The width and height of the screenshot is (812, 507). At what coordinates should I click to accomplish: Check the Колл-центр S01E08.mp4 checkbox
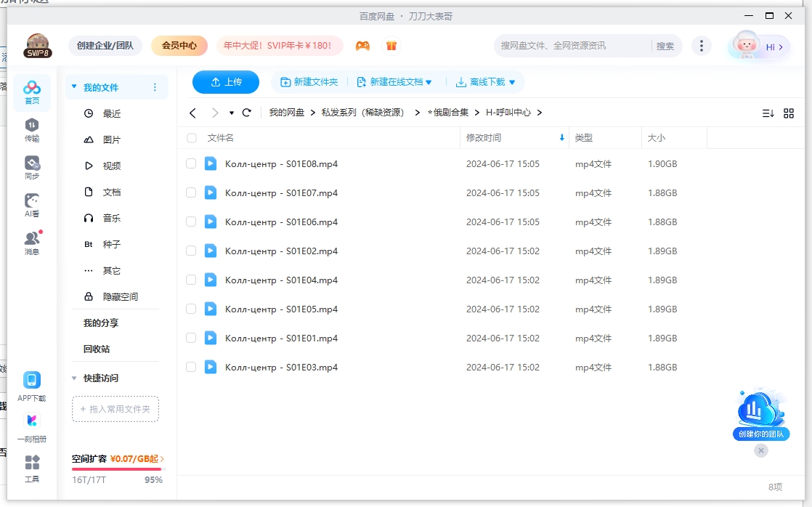[x=191, y=163]
